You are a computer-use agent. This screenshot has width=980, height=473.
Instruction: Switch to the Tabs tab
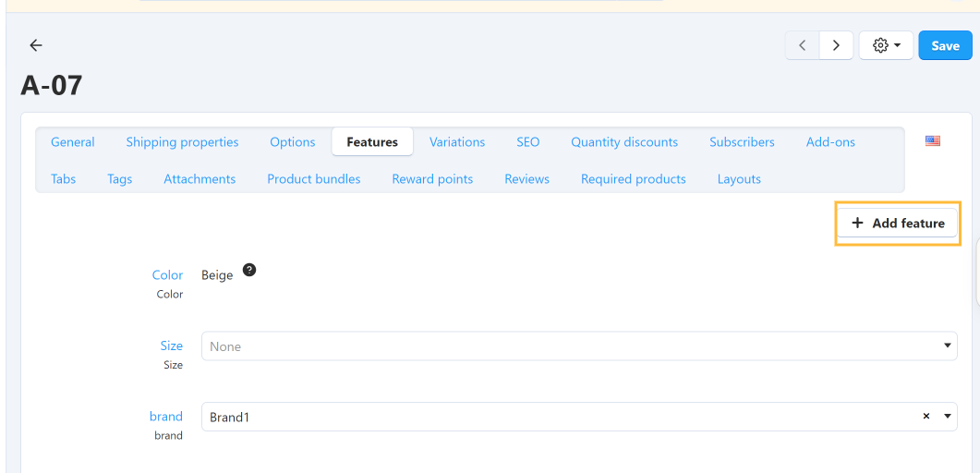[63, 178]
